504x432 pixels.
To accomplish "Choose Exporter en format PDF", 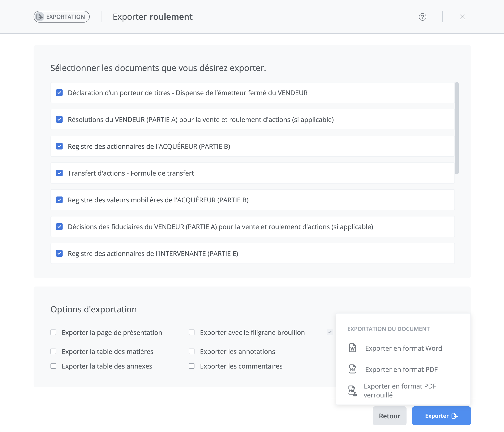I will tap(401, 369).
